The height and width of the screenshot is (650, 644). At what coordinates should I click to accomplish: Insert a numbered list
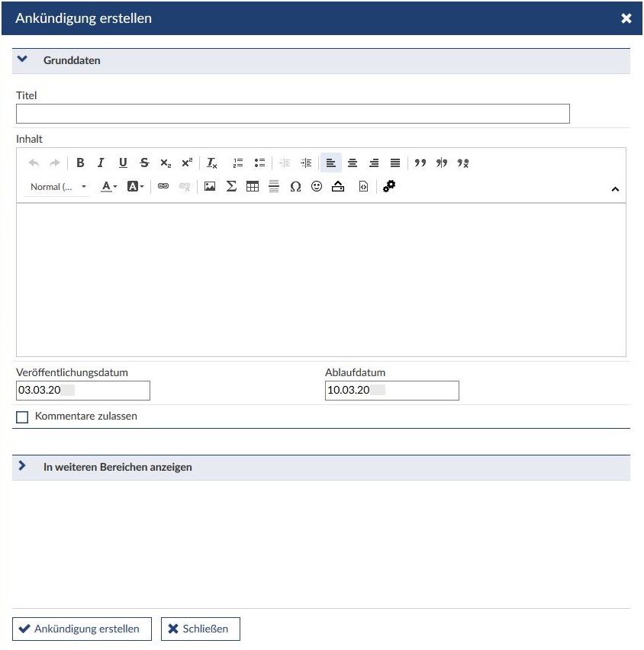pos(238,162)
